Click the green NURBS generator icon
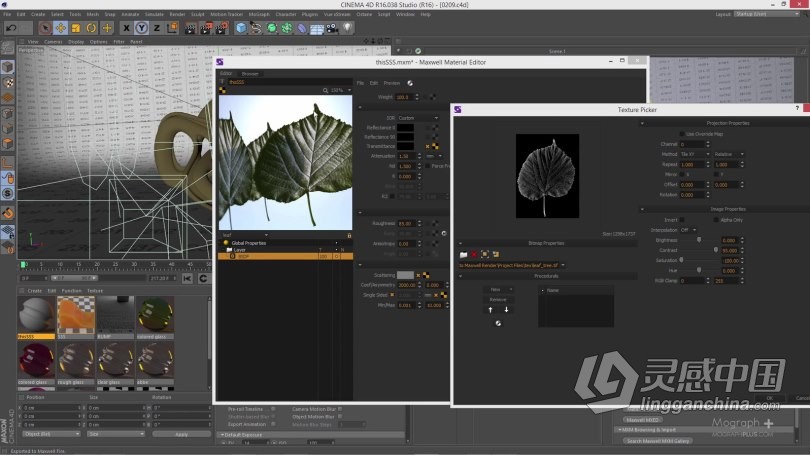 271,28
